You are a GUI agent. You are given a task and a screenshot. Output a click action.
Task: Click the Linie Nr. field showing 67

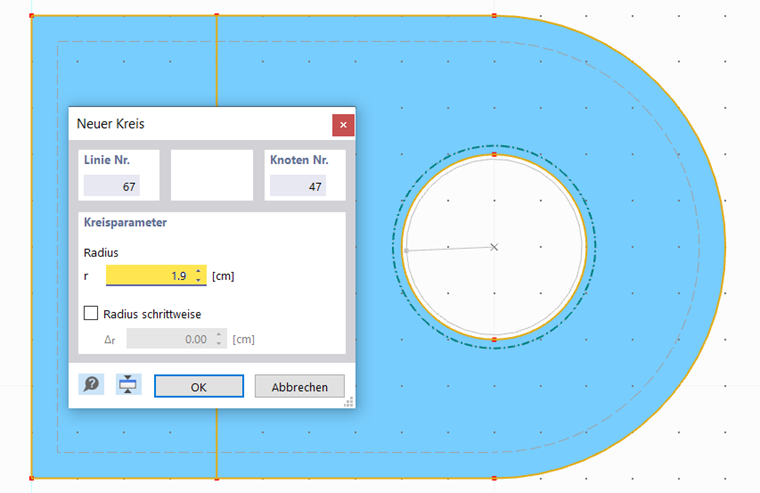tap(112, 186)
